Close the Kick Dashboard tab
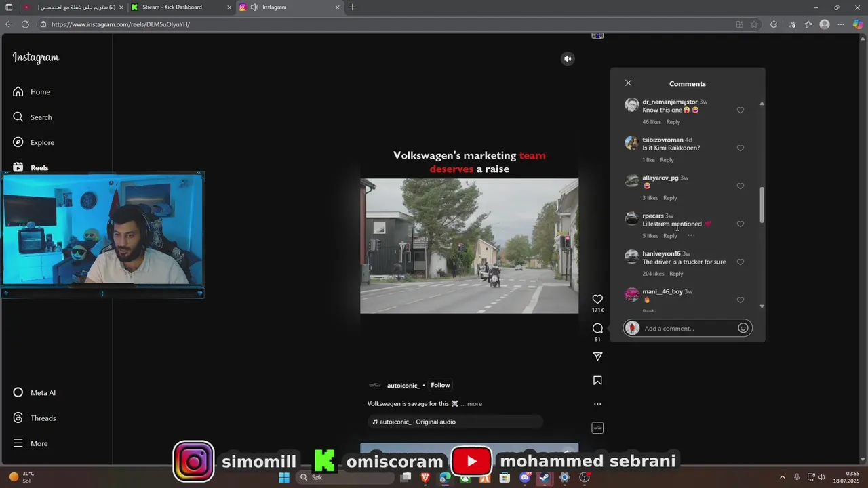Image resolution: width=868 pixels, height=488 pixels. [229, 7]
